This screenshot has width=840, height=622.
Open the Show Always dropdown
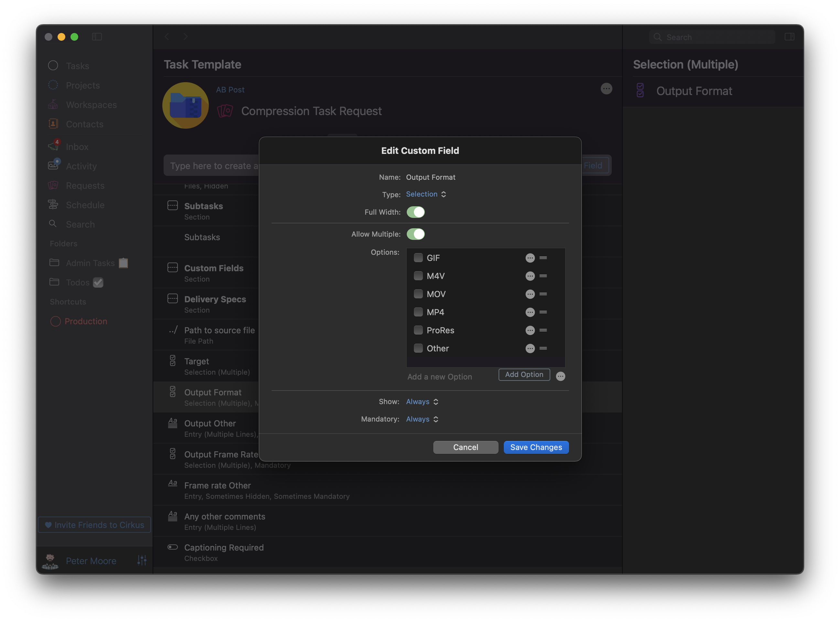click(x=422, y=402)
